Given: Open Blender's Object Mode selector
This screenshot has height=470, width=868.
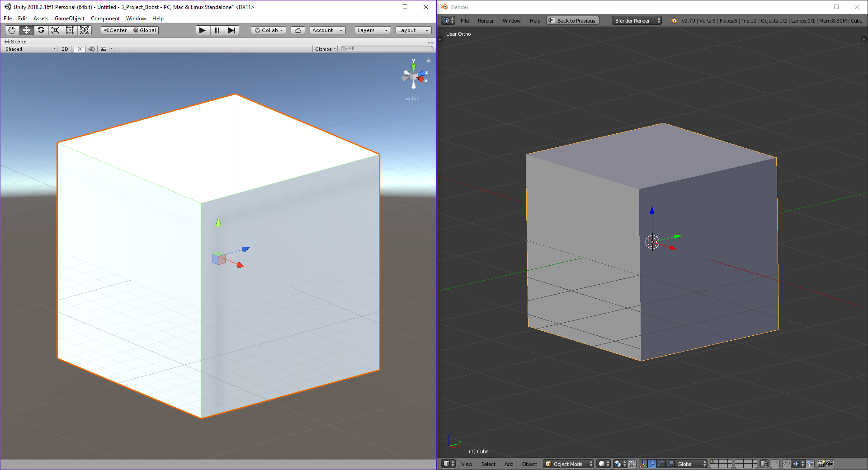Looking at the screenshot, I should pos(569,464).
